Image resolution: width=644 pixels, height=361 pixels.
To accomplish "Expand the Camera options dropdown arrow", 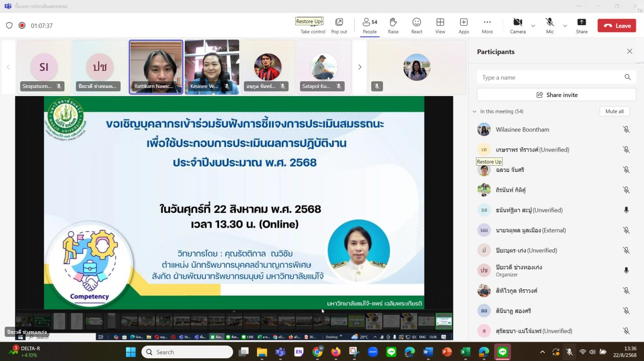I will 533,26.
